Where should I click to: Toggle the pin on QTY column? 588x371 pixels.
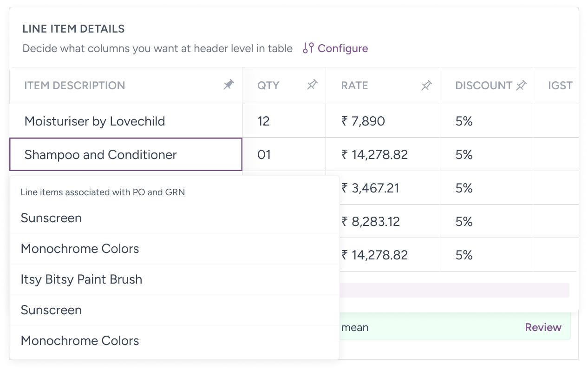coord(312,85)
